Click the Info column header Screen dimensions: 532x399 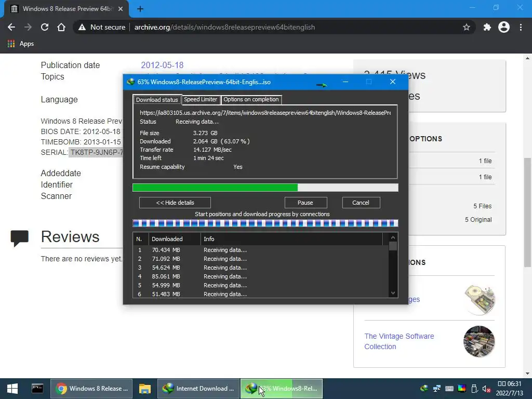pos(292,239)
